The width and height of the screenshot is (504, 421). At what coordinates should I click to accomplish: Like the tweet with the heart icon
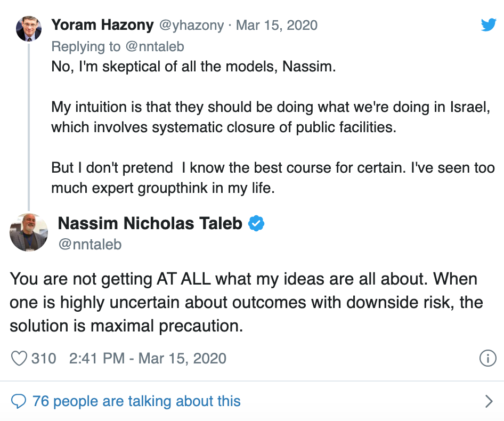(19, 358)
